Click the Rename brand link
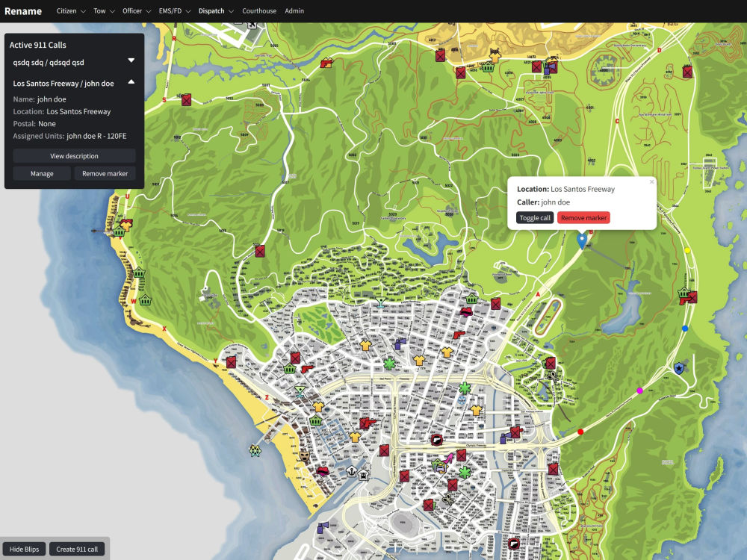 23,11
